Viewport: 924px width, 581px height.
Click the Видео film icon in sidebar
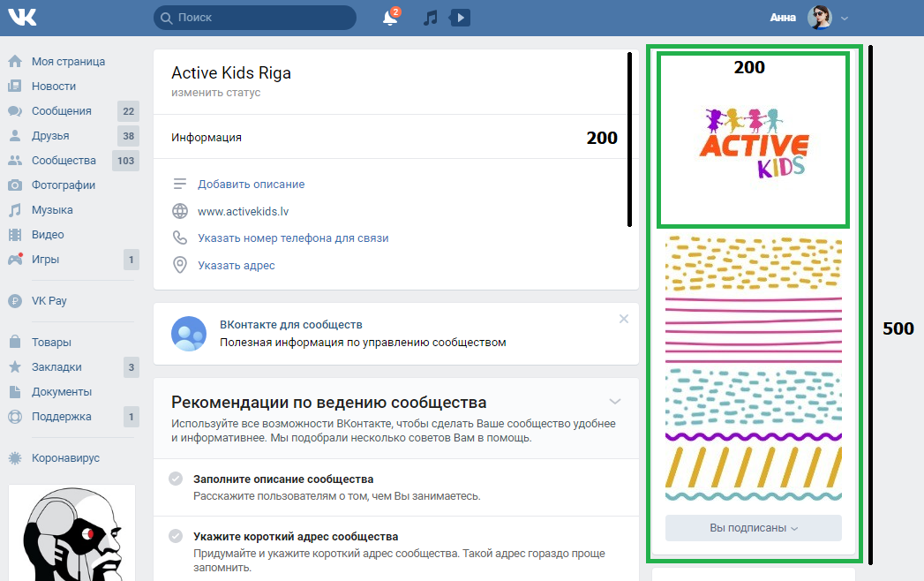point(15,235)
